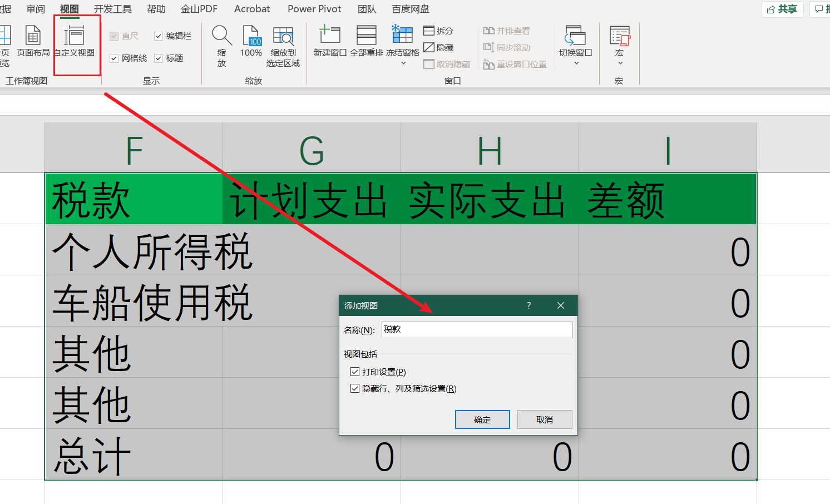Click the 总计 row value in column G

[x=312, y=454]
